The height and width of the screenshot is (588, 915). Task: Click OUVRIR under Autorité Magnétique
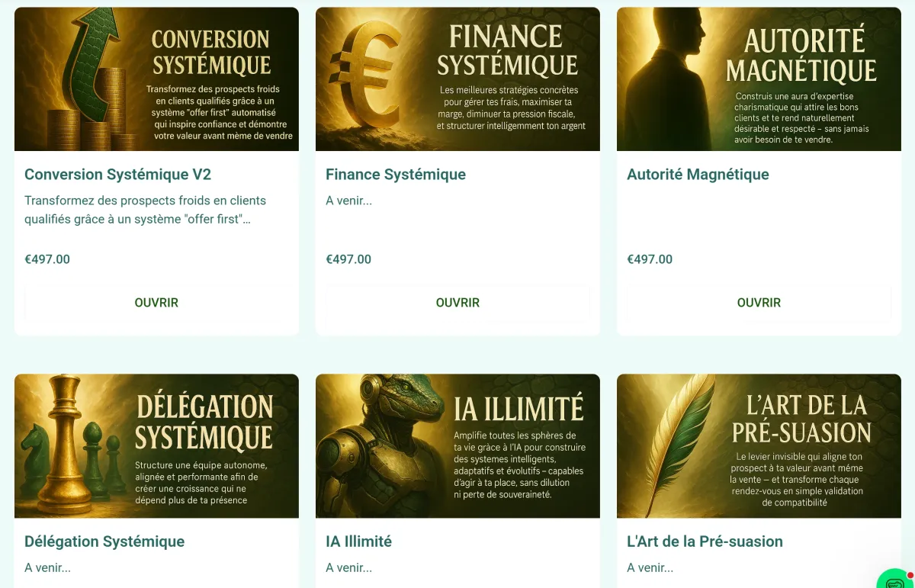pos(759,303)
